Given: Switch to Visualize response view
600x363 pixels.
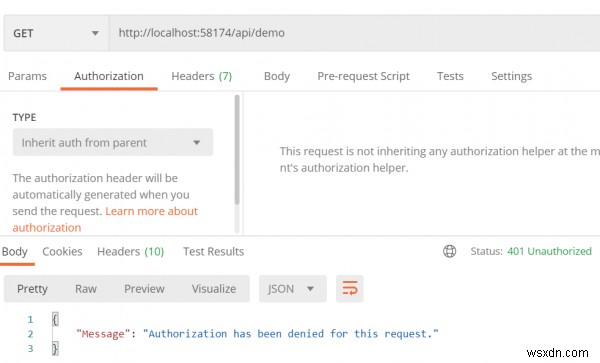Looking at the screenshot, I should click(214, 289).
